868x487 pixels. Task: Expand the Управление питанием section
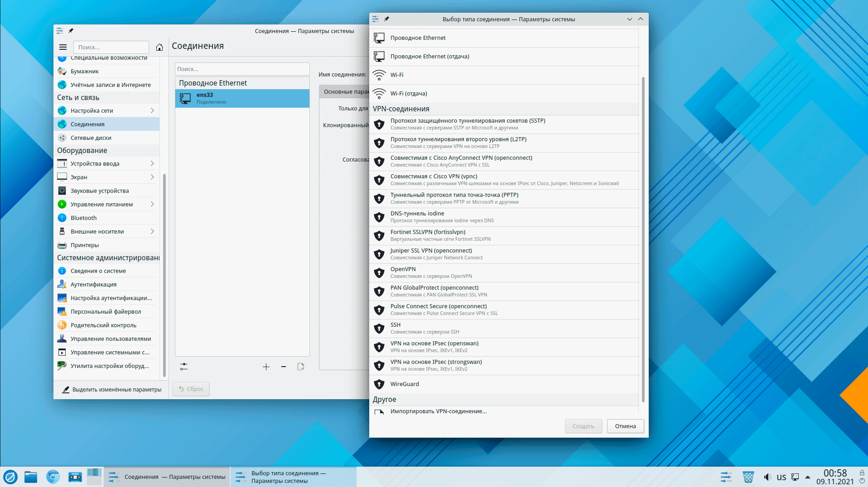[x=152, y=204]
